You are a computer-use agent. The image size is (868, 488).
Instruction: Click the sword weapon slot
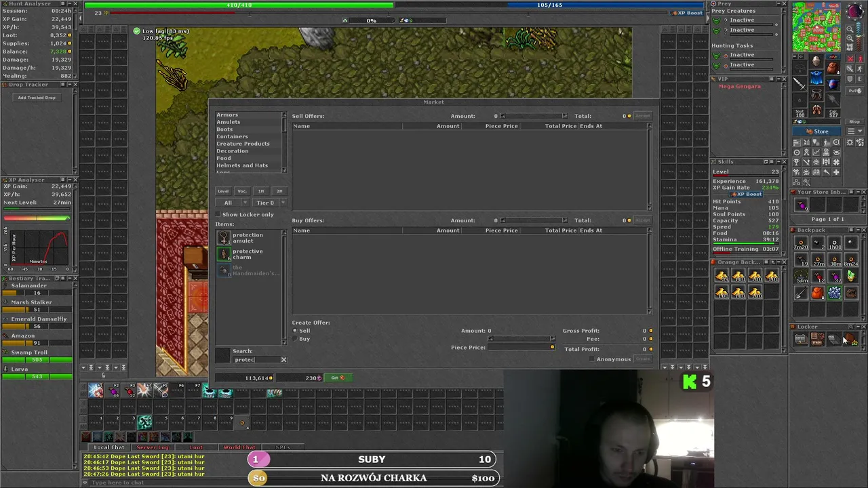800,84
